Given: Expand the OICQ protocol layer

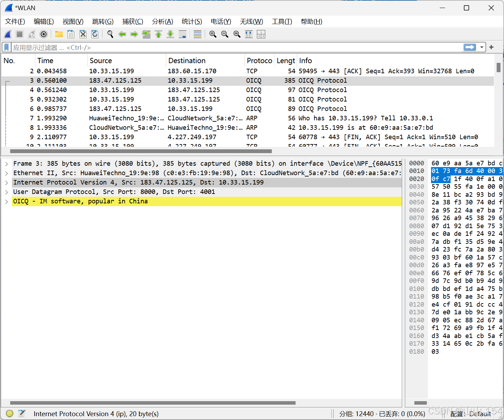Looking at the screenshot, I should coord(6,201).
